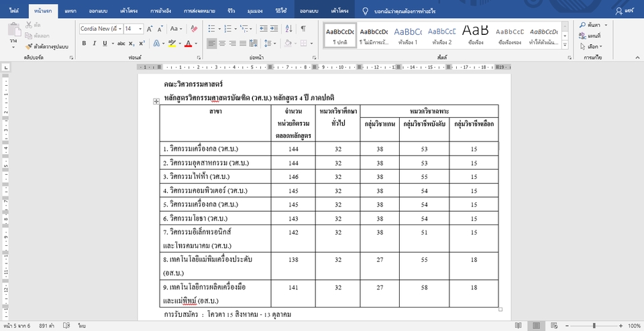
Task: Open Change Case Aa dropdown
Action: point(176,29)
